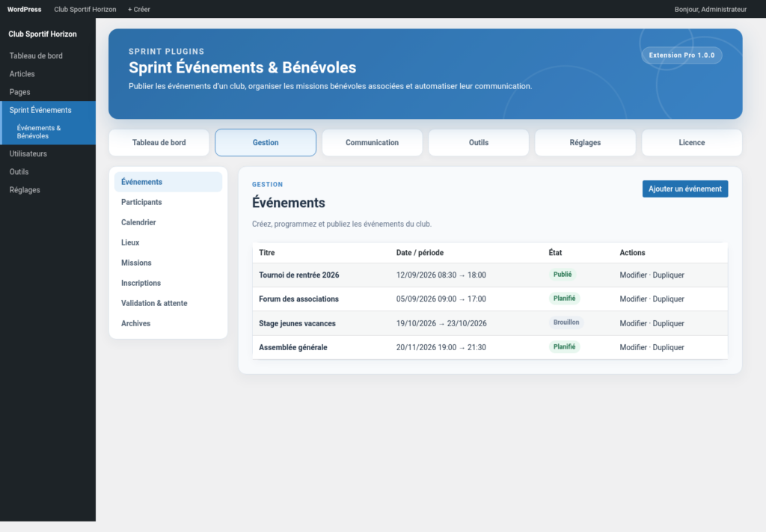
Task: Click Planifié badge for Assemblée générale
Action: point(564,347)
